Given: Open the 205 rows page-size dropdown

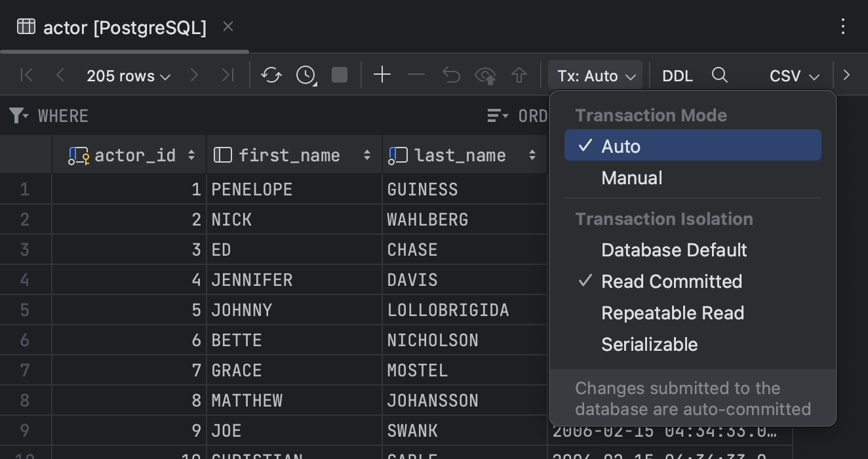Looking at the screenshot, I should (128, 75).
